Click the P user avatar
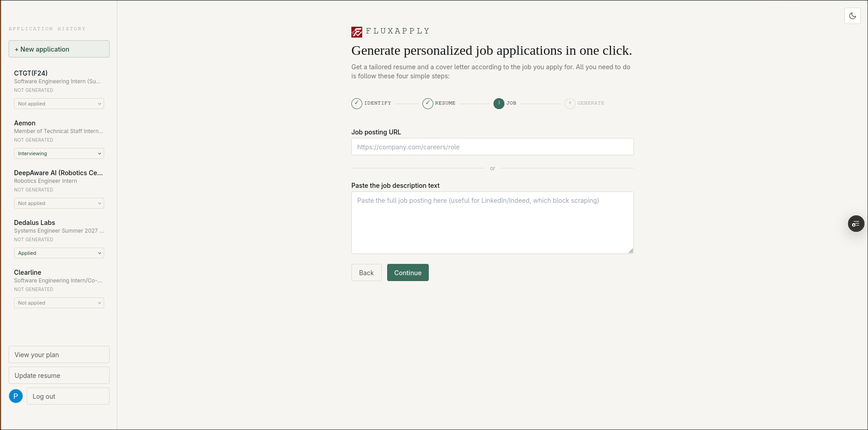The height and width of the screenshot is (430, 868). pos(16,396)
